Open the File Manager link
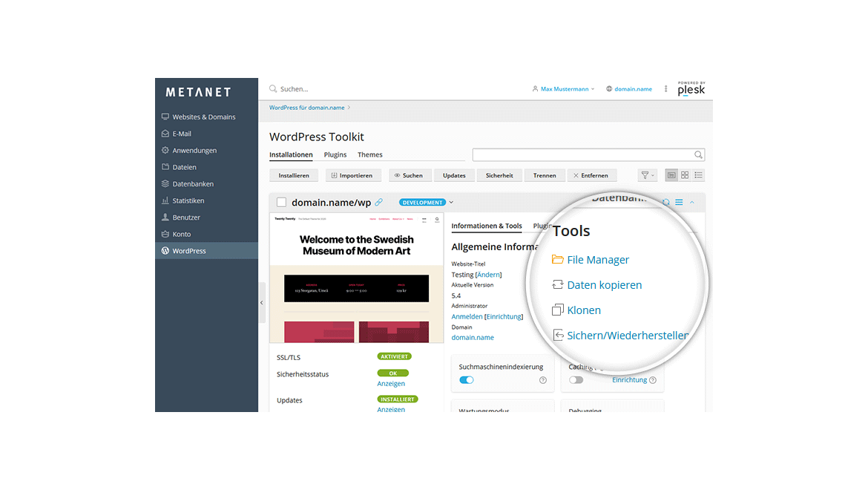The image size is (868, 490). [598, 260]
